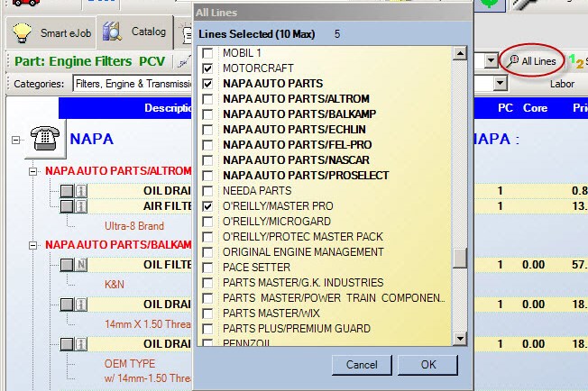
Task: Enable the NAPA AUTO PARTS/ECHLIN checkbox
Action: [x=208, y=130]
